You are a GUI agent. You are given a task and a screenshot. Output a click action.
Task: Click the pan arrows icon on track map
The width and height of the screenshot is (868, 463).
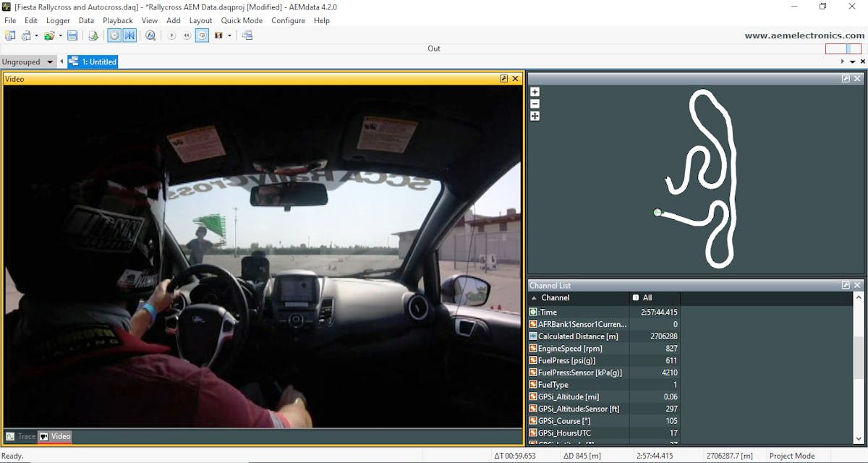point(535,116)
